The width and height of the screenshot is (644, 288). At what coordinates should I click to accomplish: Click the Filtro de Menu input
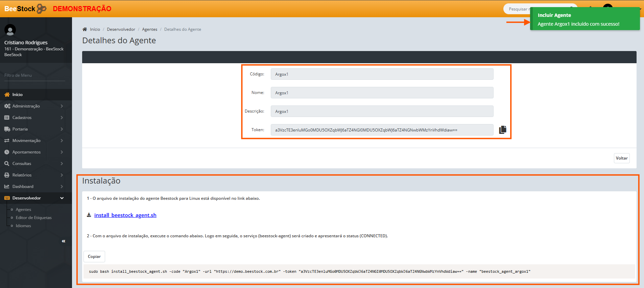34,75
